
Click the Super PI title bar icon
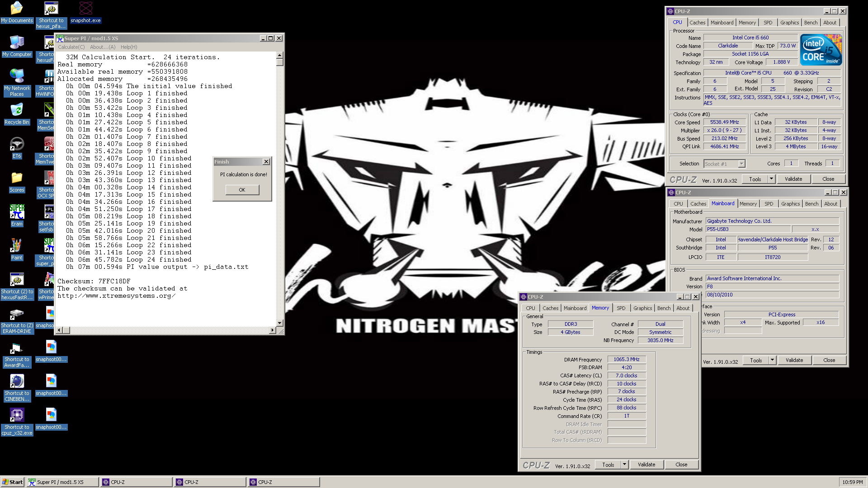point(60,38)
